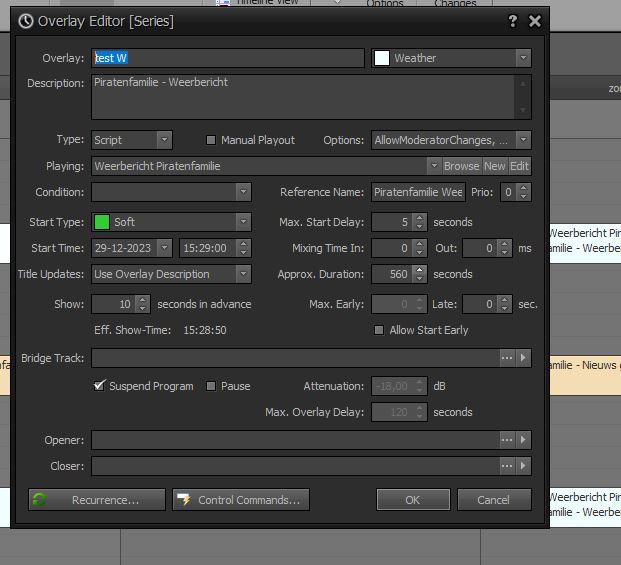Click the help question mark icon
This screenshot has height=565, width=621.
(512, 21)
